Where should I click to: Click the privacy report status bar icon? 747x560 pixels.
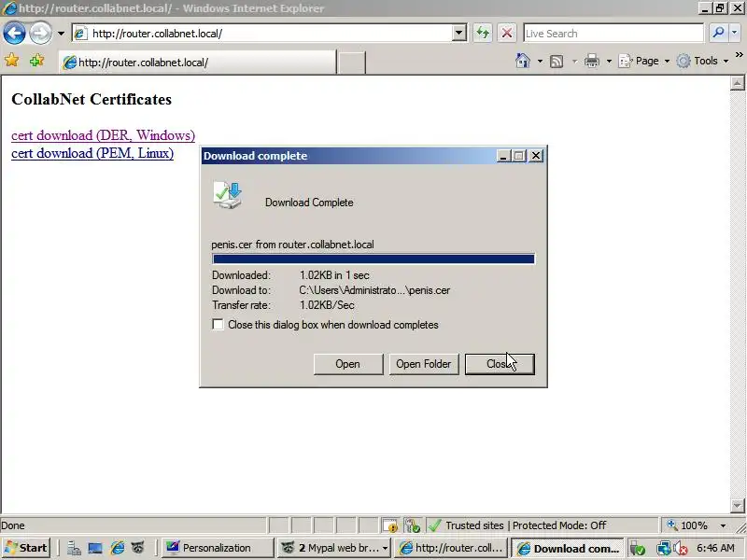pyautogui.click(x=390, y=525)
